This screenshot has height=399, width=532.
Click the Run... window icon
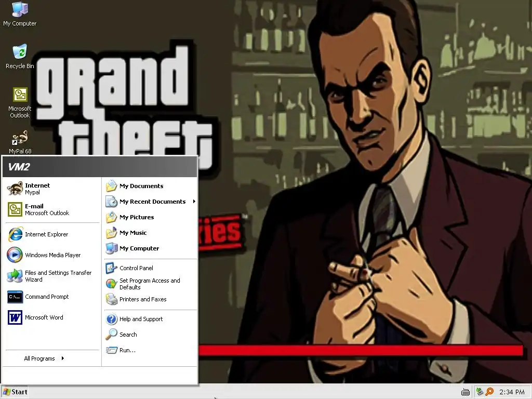click(111, 350)
